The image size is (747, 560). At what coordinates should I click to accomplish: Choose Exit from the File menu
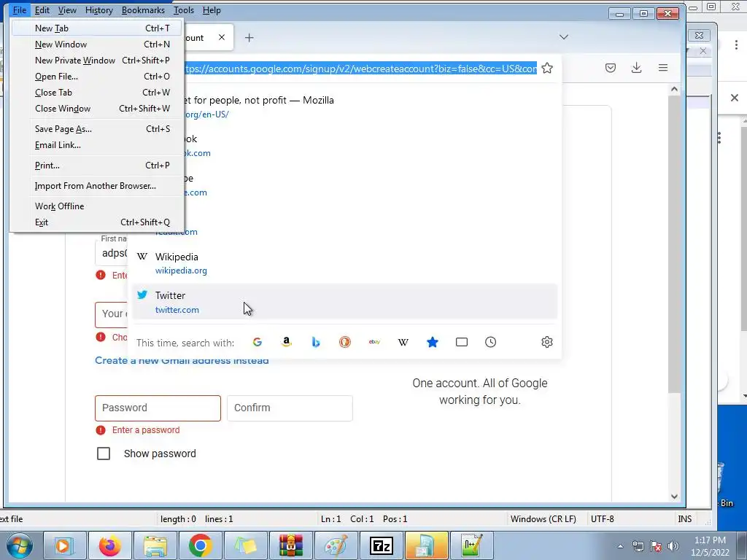point(97,222)
